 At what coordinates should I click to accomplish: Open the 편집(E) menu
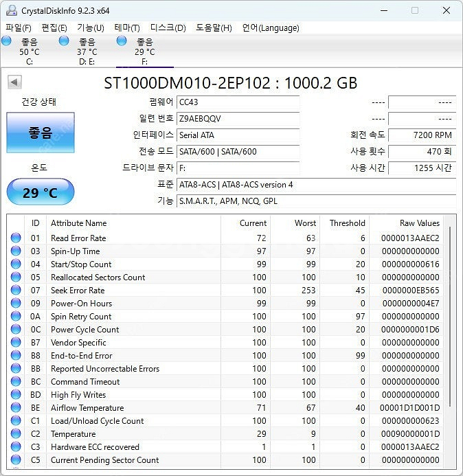[x=54, y=28]
